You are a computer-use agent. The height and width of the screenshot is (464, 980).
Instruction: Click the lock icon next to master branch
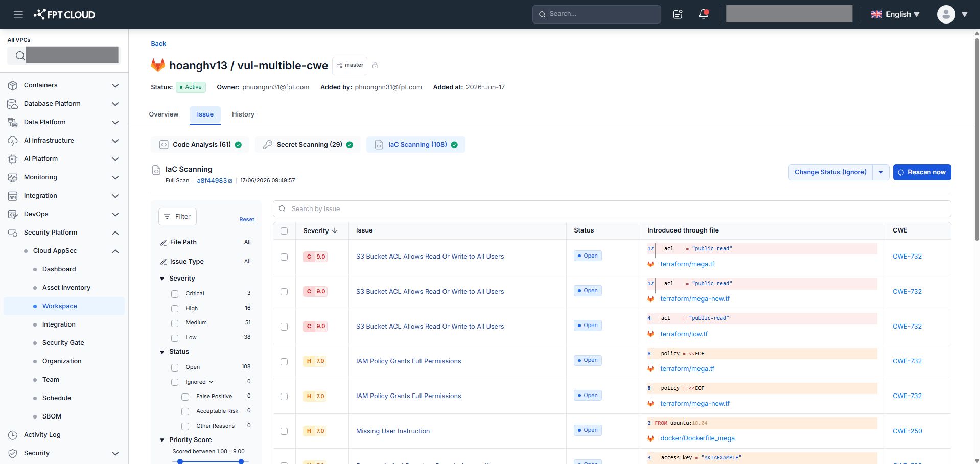point(375,65)
